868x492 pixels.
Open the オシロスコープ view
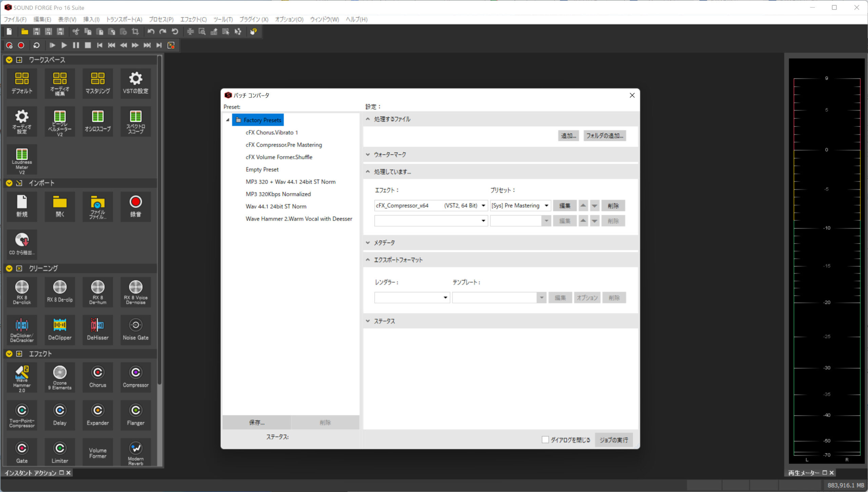pyautogui.click(x=98, y=122)
